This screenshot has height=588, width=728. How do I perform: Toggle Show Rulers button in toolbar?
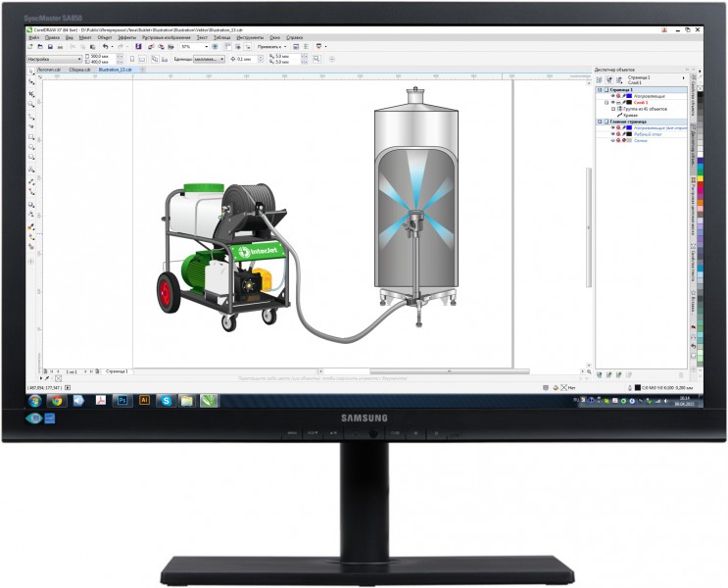[x=228, y=46]
